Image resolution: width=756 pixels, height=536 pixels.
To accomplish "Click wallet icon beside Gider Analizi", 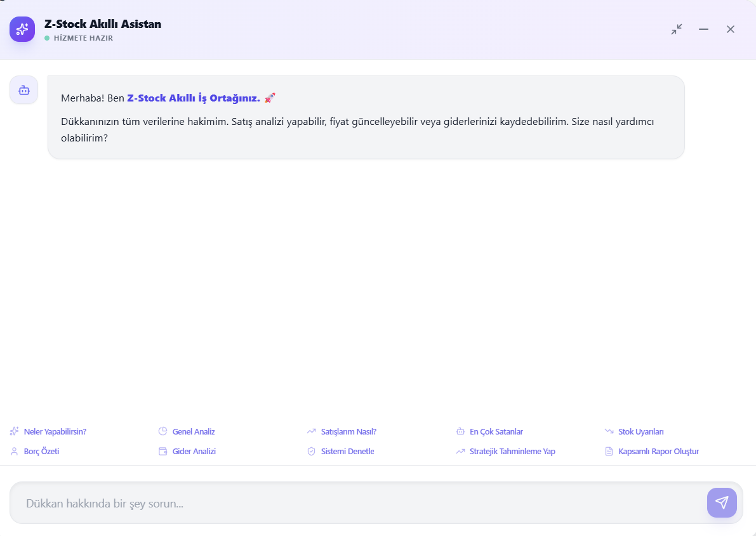I will click(x=162, y=451).
